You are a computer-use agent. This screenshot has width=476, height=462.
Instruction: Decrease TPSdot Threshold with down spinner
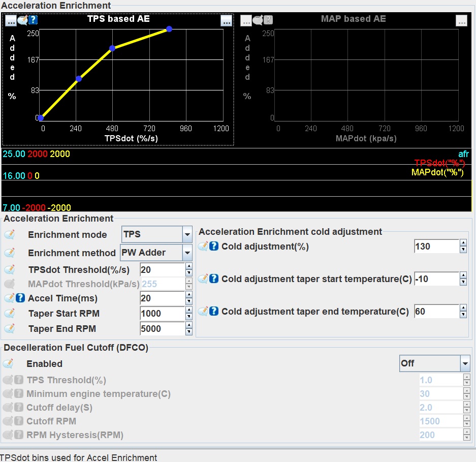189,273
